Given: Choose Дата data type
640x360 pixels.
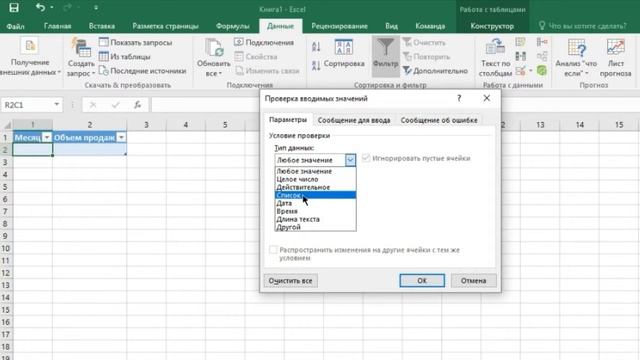Looking at the screenshot, I should pyautogui.click(x=315, y=203).
